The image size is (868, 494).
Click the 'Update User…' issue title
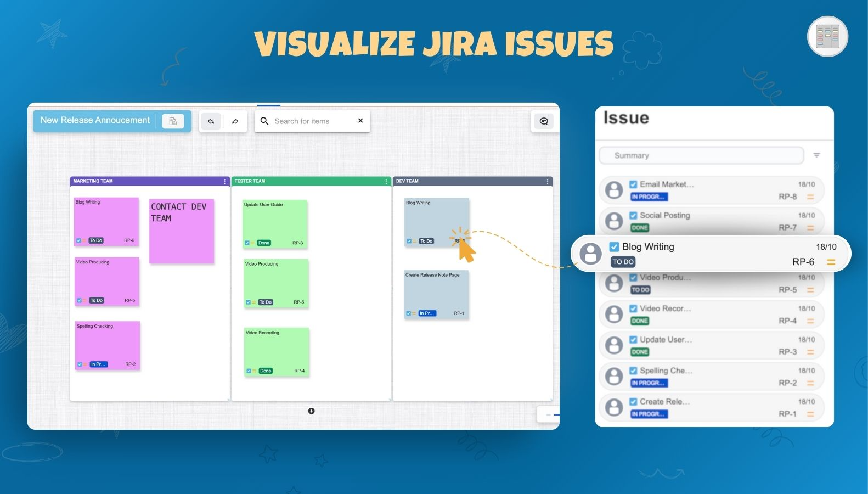pyautogui.click(x=666, y=339)
